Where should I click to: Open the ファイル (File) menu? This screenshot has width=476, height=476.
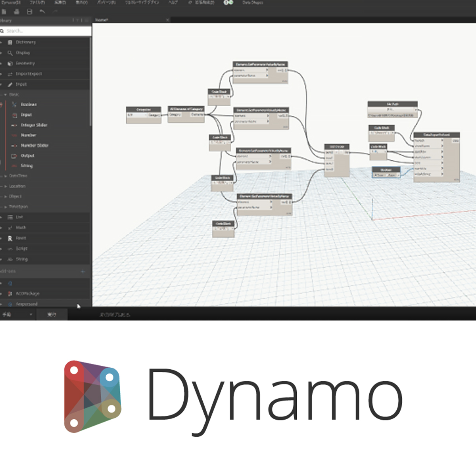pos(37,2)
